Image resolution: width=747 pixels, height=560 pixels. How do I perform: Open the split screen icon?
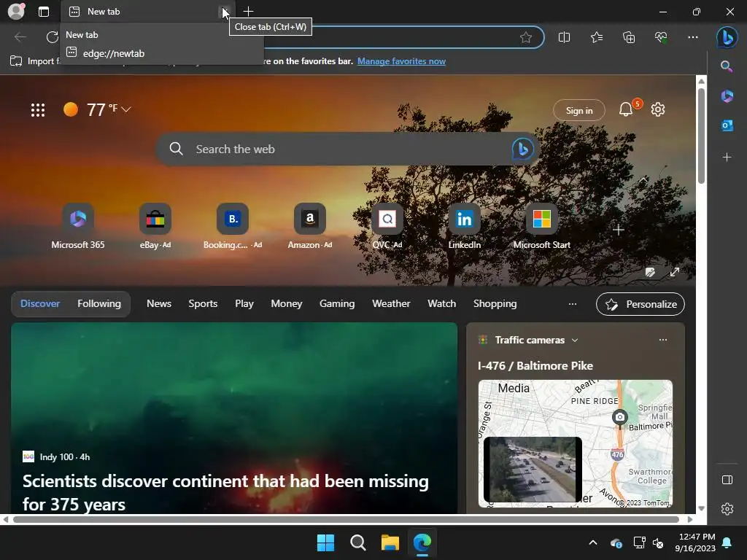click(564, 37)
